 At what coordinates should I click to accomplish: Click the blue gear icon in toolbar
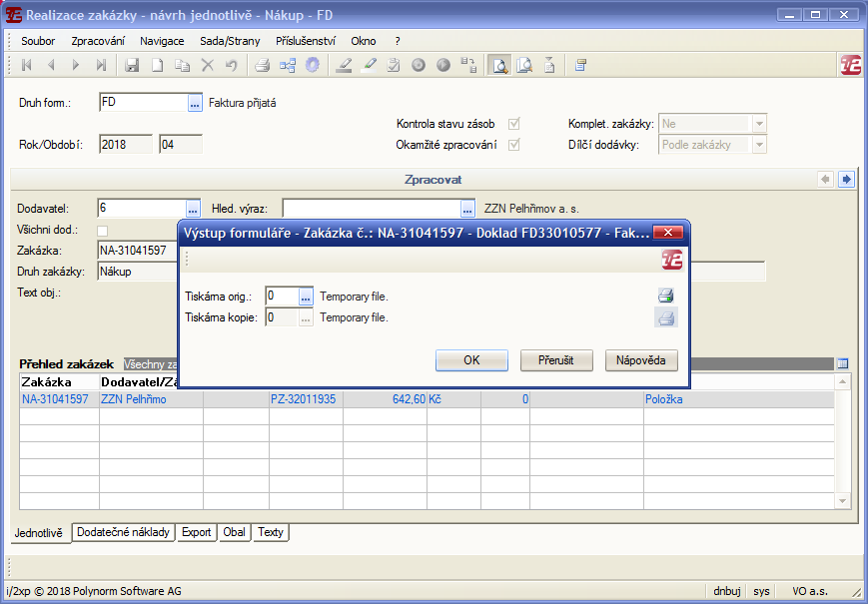click(313, 65)
